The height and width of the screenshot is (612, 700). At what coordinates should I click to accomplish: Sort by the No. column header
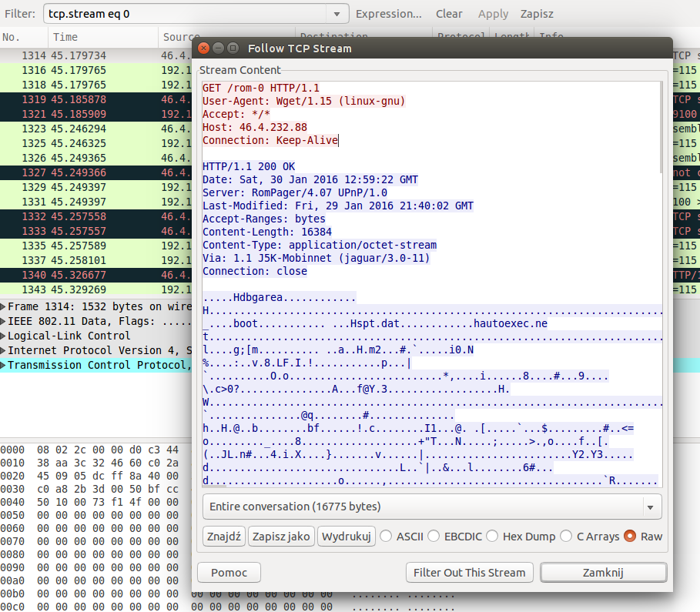coord(24,37)
